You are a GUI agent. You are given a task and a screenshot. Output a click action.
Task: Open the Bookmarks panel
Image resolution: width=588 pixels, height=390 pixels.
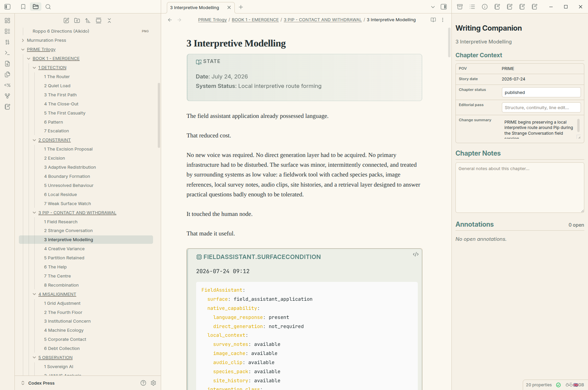click(x=23, y=7)
